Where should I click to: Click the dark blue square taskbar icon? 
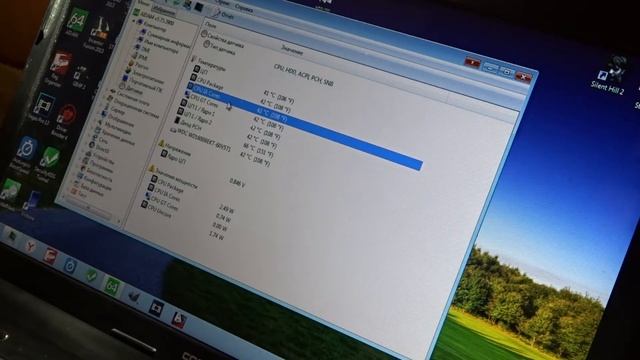156,308
